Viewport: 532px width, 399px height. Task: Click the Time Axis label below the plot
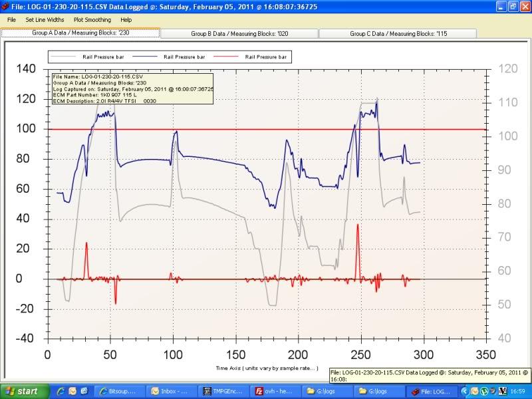pos(267,368)
